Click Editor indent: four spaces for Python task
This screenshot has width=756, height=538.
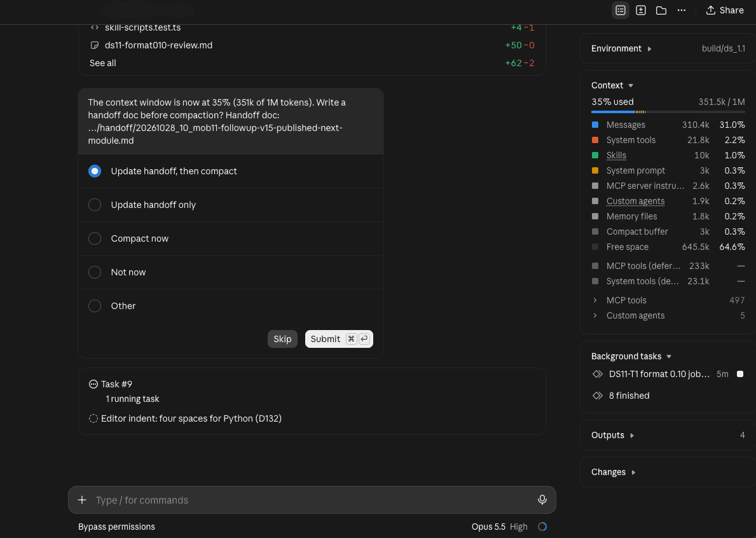pyautogui.click(x=191, y=418)
